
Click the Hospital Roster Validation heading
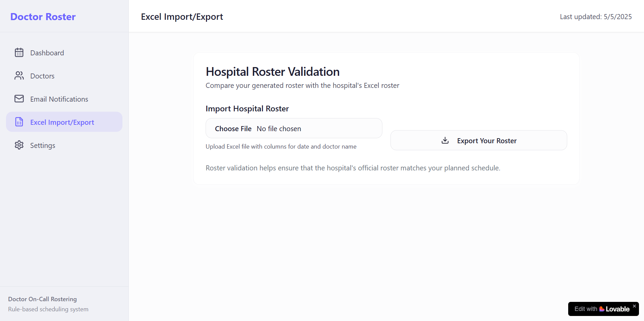(x=273, y=72)
